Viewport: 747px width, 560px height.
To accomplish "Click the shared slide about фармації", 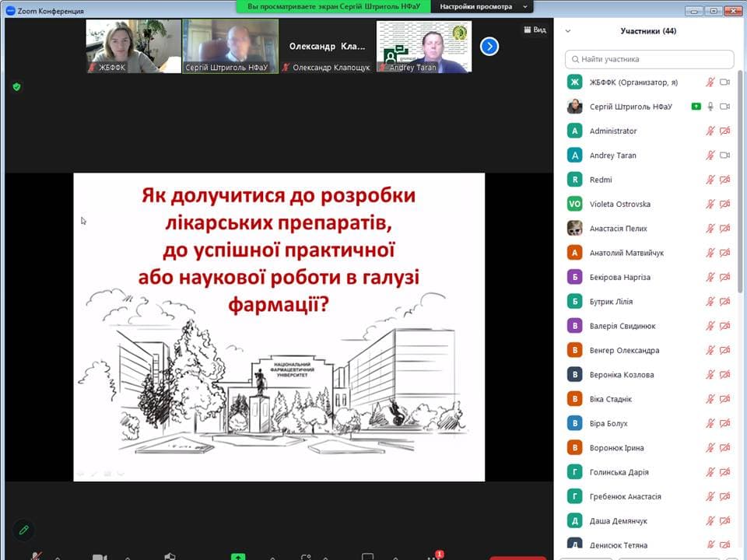I will 279,327.
